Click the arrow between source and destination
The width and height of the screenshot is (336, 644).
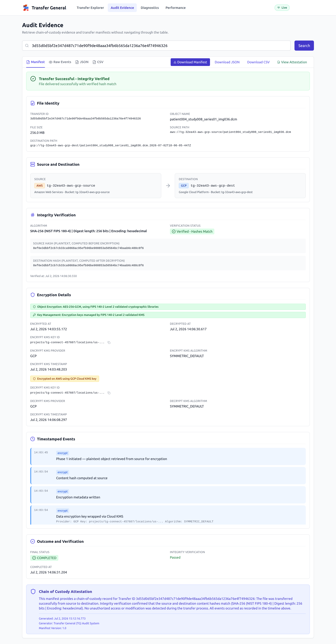[168, 186]
